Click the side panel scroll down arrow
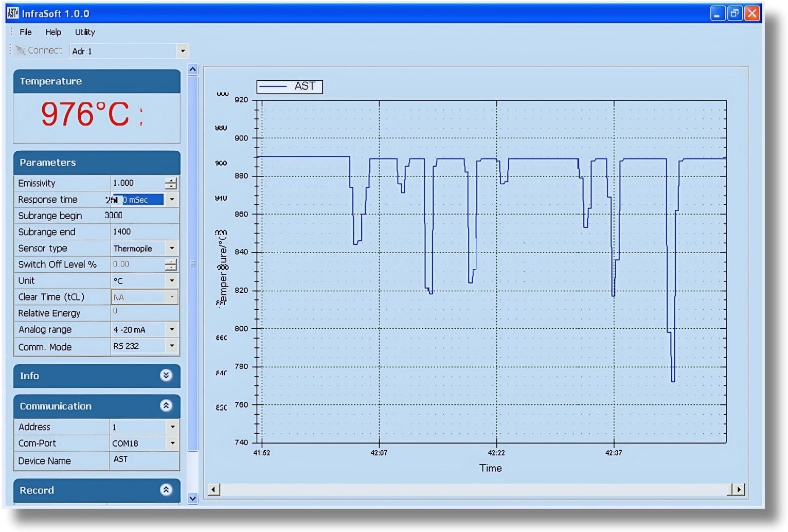Screen dimensions: 788x532 click(193, 498)
